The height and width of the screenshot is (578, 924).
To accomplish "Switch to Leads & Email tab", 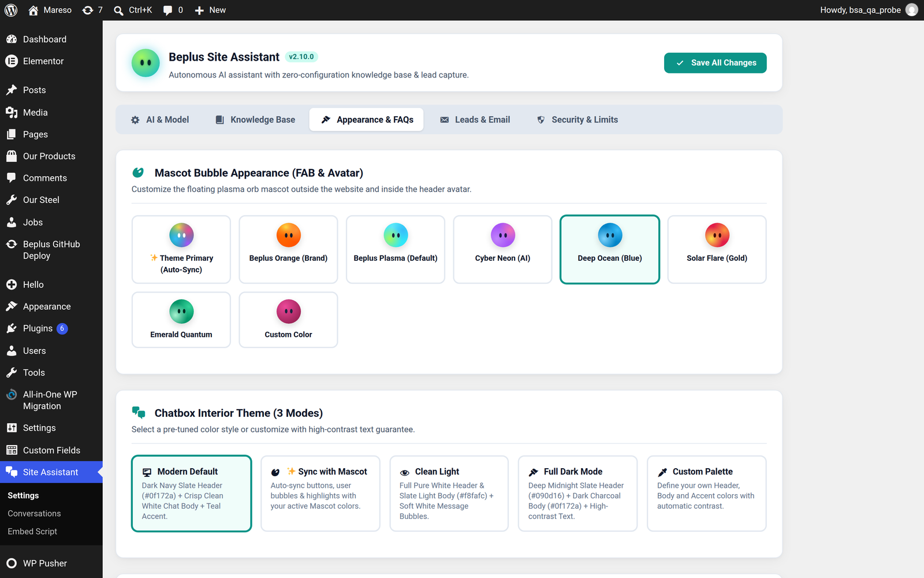I will coord(475,120).
